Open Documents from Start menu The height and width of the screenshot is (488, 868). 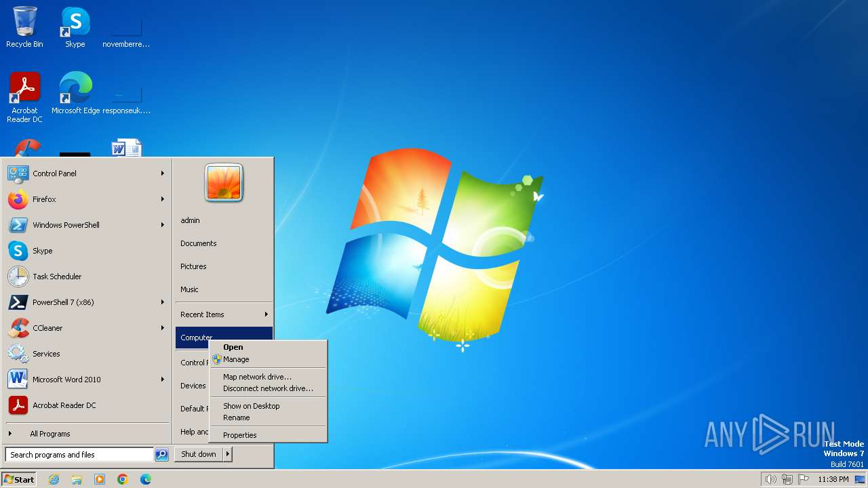pyautogui.click(x=224, y=243)
